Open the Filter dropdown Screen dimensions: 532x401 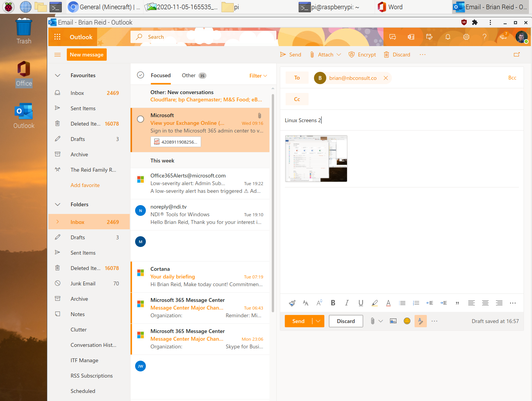(258, 76)
